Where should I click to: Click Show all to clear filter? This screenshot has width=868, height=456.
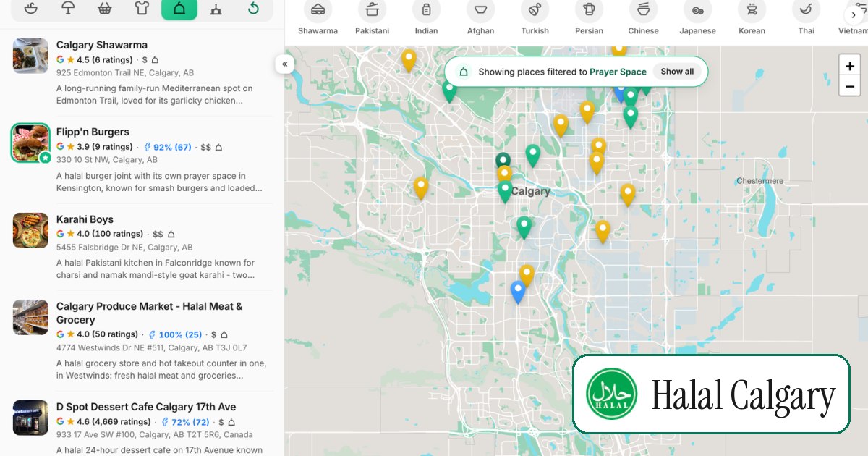tap(677, 72)
